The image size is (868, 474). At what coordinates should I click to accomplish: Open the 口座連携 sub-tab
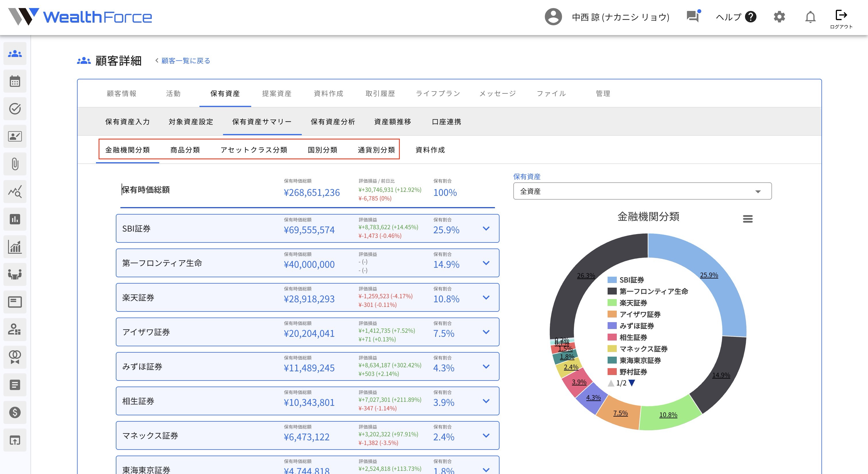point(446,122)
